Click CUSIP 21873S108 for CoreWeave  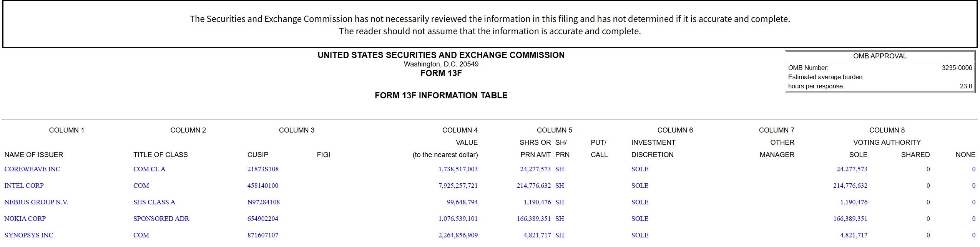coord(263,169)
